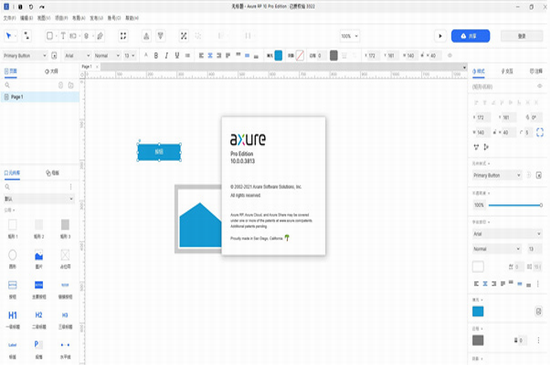Choose the P 段落 paragraph widget
550x365 pixels.
point(39,349)
